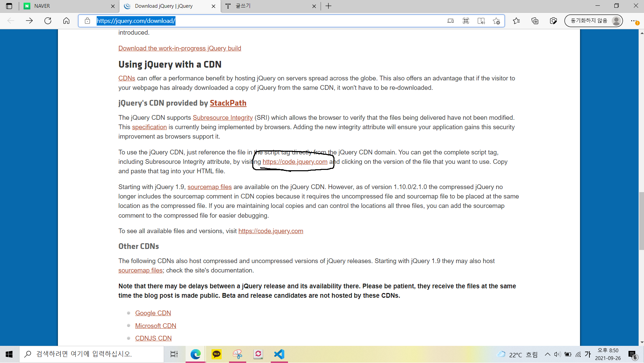This screenshot has height=363, width=644.
Task: Switch to the Download jQuery tab
Action: [170, 6]
